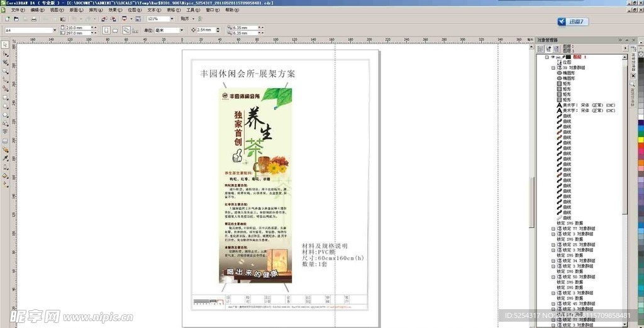Click the Paste toolbar icon

point(62,19)
